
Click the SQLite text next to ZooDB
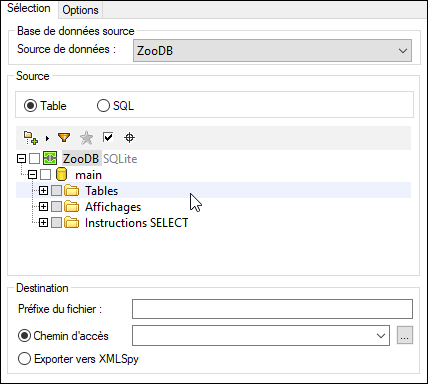[120, 159]
